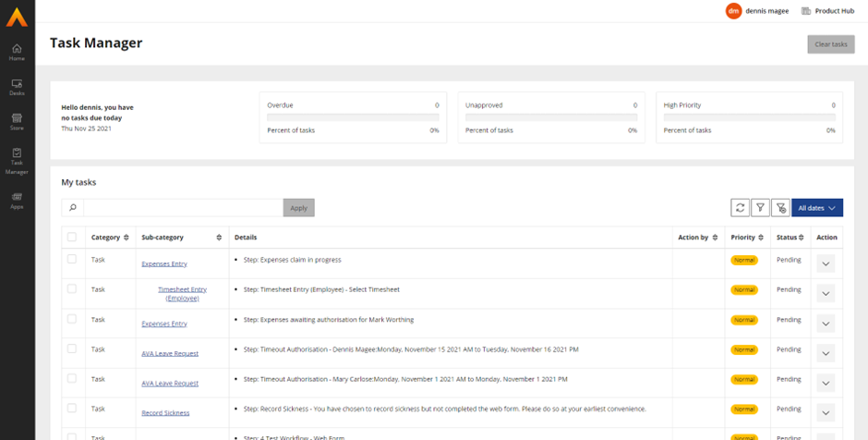Sort by Priority column arrows
Screen dimensions: 868x440
click(x=761, y=238)
